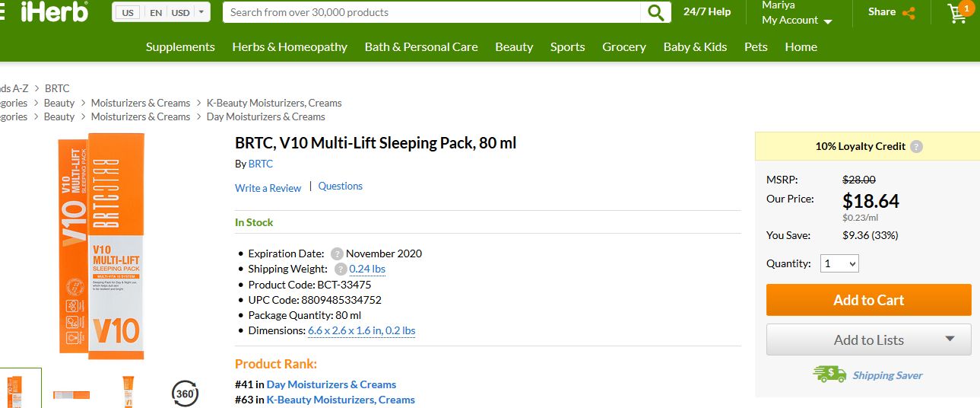The height and width of the screenshot is (408, 980).
Task: Open the Bath & Personal Care menu
Action: (421, 46)
